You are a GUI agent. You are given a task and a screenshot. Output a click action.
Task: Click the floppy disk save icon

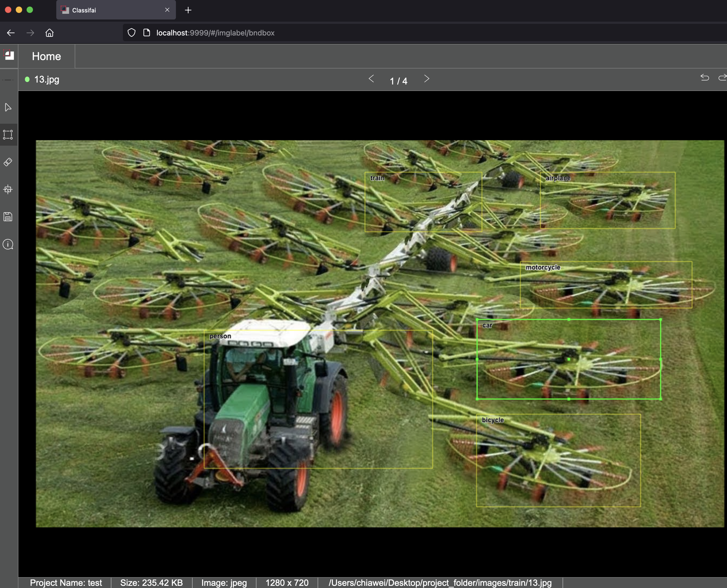coord(8,217)
